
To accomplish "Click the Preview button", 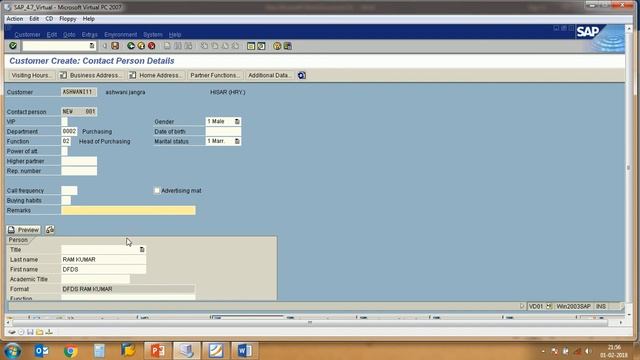I will click(24, 230).
